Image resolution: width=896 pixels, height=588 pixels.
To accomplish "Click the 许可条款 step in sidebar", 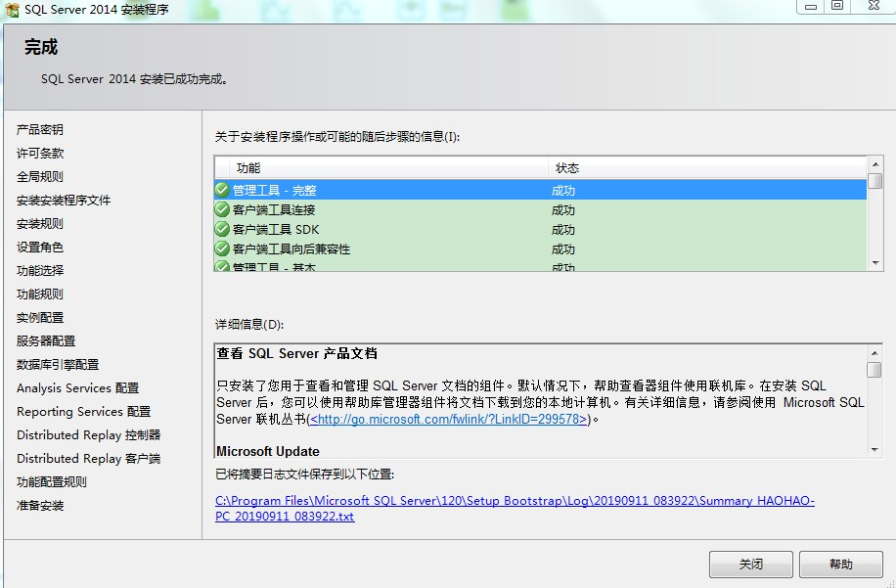I will point(39,154).
